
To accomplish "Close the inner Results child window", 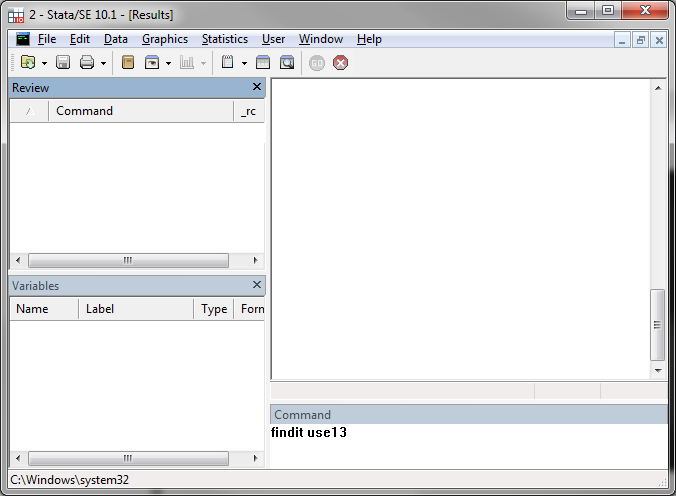I will (659, 40).
